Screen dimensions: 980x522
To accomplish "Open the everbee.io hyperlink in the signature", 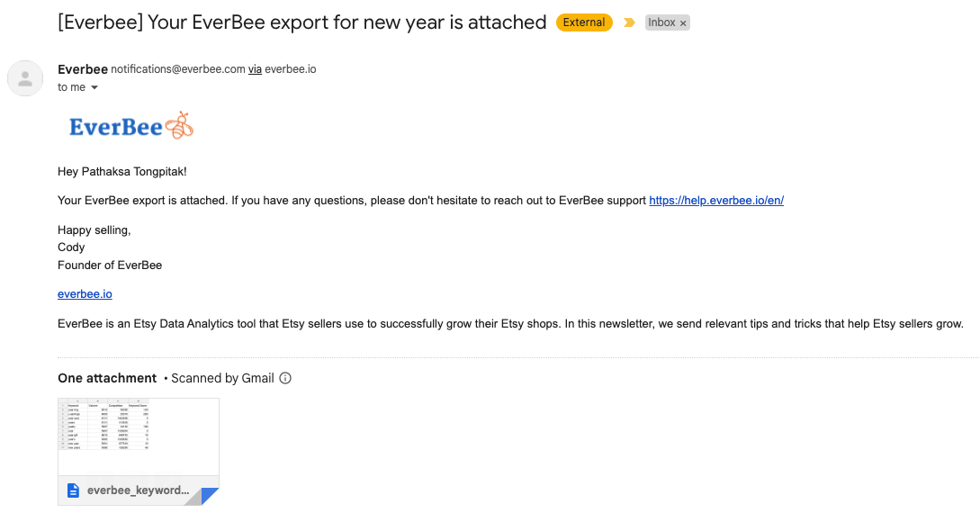I will (84, 293).
